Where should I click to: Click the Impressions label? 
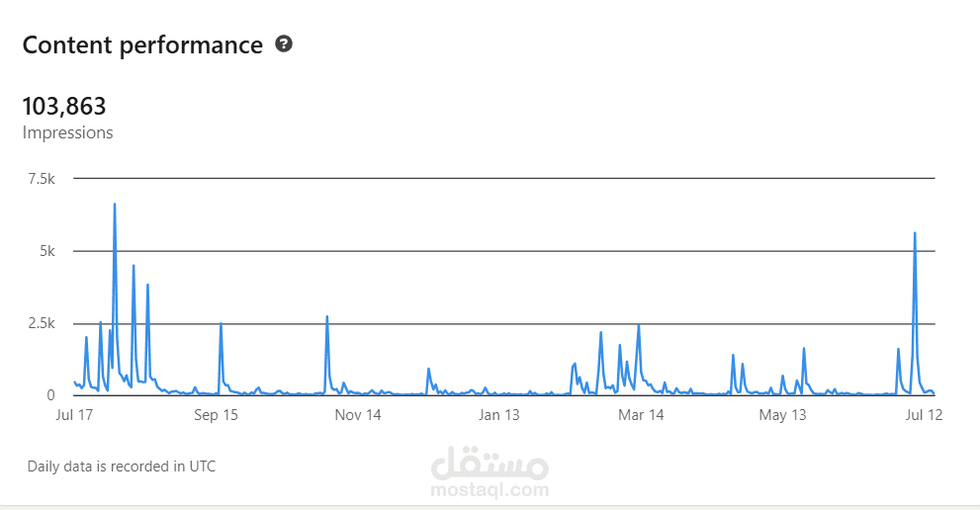[x=67, y=133]
